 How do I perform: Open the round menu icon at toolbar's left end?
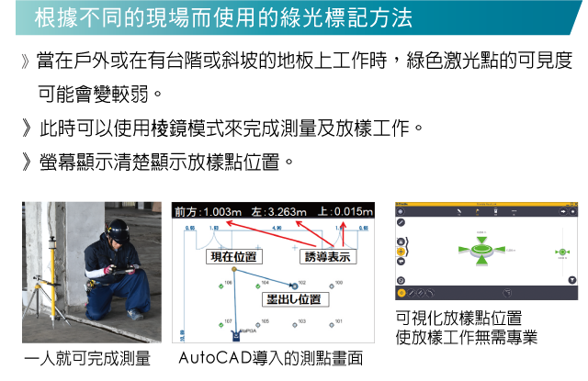point(401,212)
